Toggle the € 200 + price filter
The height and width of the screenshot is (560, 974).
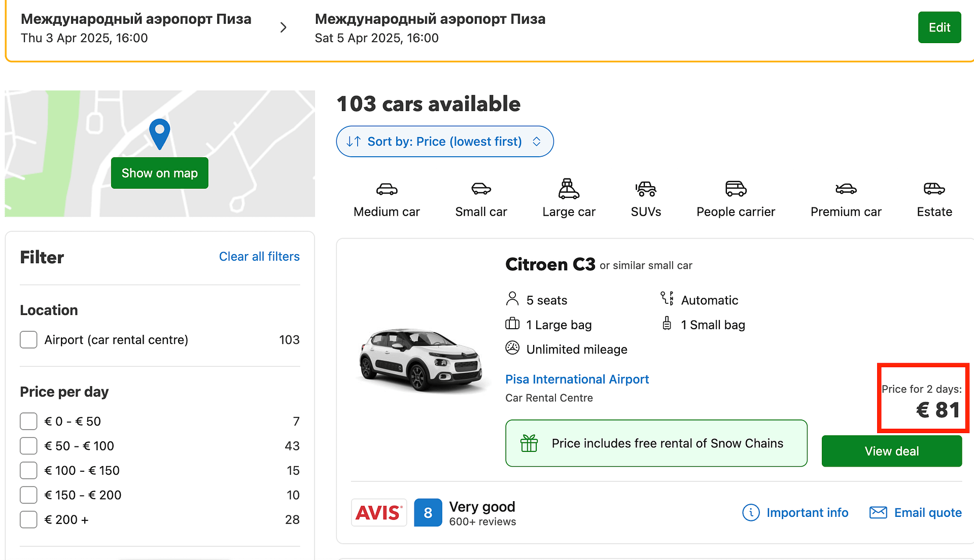tap(28, 520)
